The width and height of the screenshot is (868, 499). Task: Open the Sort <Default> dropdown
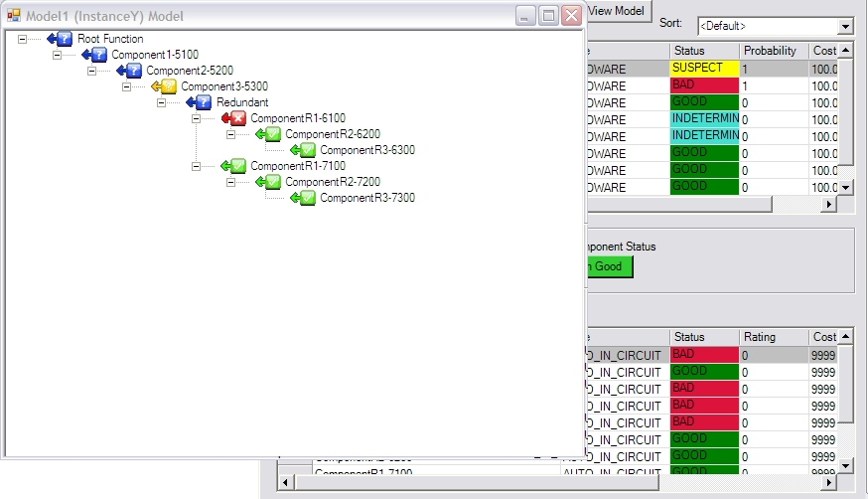[845, 26]
